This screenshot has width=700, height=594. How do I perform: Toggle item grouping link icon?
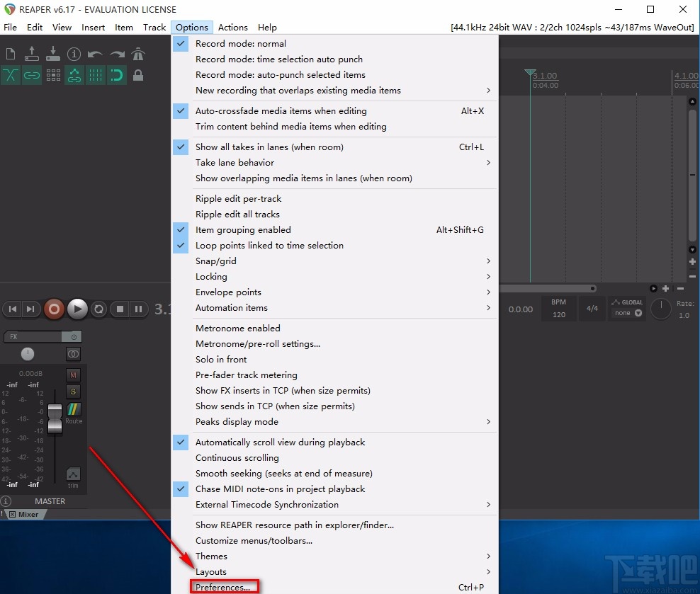point(31,74)
